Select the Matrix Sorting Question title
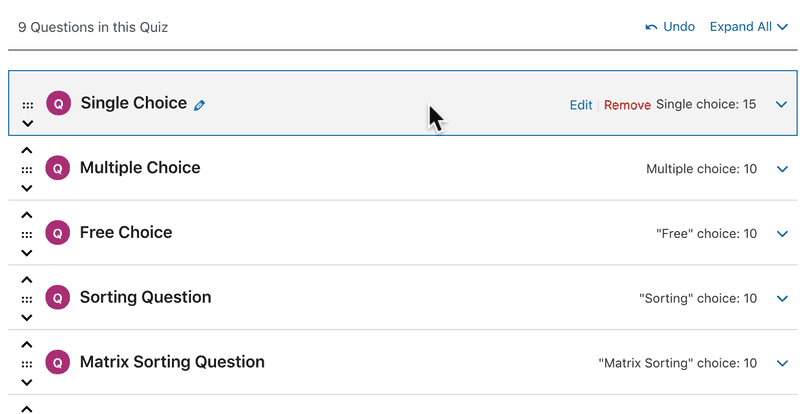Image resolution: width=812 pixels, height=414 pixels. click(172, 362)
